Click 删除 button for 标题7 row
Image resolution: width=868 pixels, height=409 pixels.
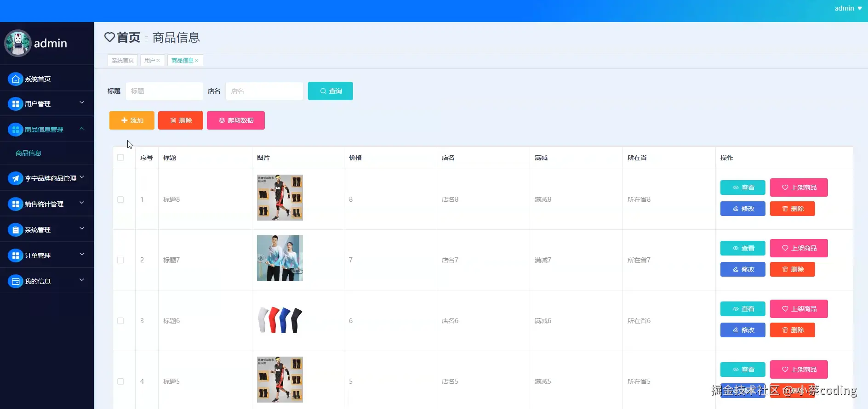(x=793, y=269)
